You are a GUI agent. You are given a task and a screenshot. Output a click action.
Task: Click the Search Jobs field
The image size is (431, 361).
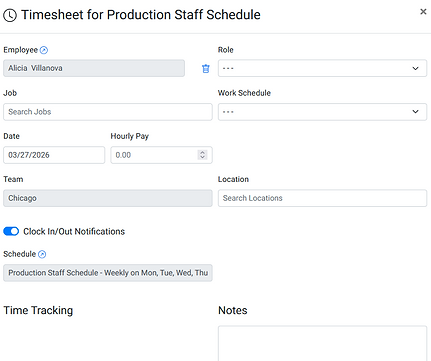tap(108, 112)
